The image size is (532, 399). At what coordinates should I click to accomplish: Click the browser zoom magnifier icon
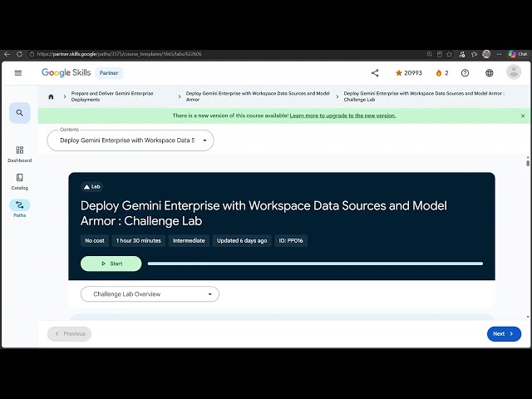coord(430,54)
